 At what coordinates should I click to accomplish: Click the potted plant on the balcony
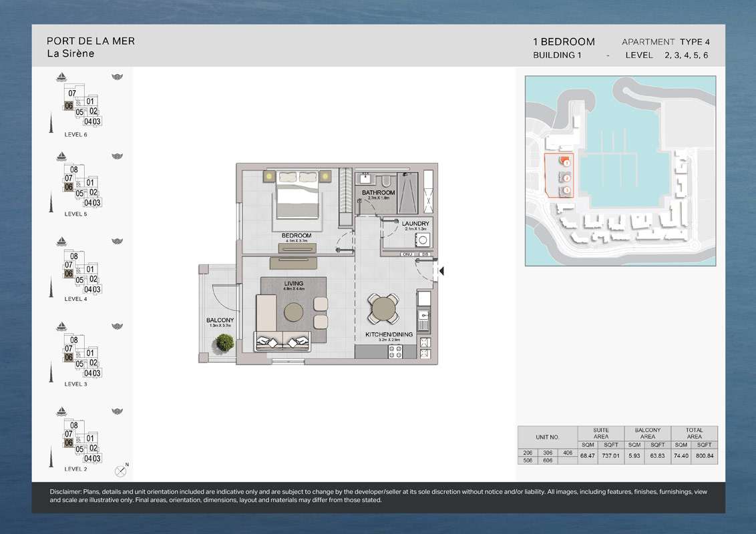coord(225,342)
